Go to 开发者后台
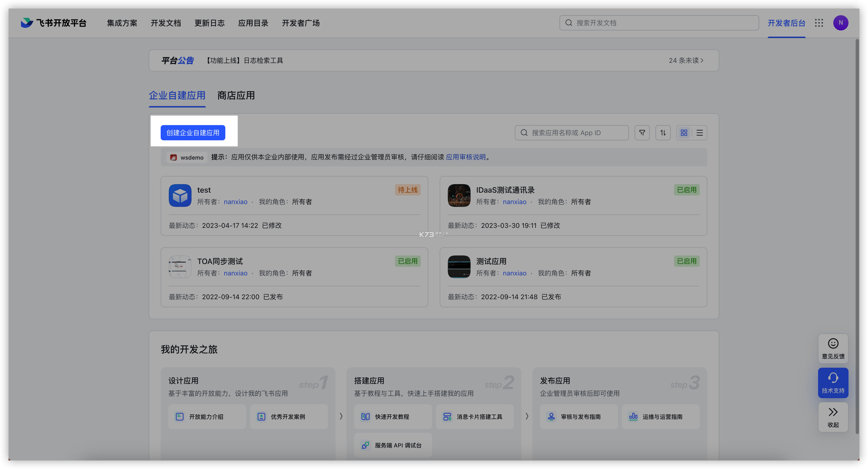868x469 pixels. coord(786,23)
